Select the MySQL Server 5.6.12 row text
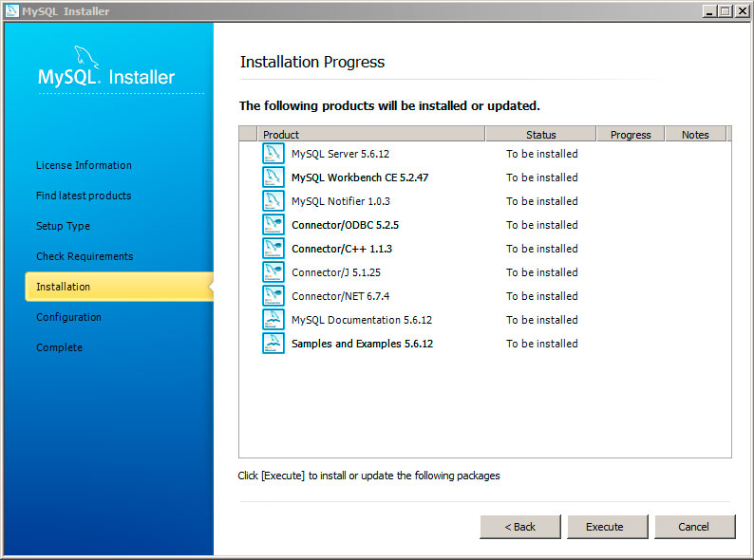Viewport: 754px width, 560px height. pos(341,154)
